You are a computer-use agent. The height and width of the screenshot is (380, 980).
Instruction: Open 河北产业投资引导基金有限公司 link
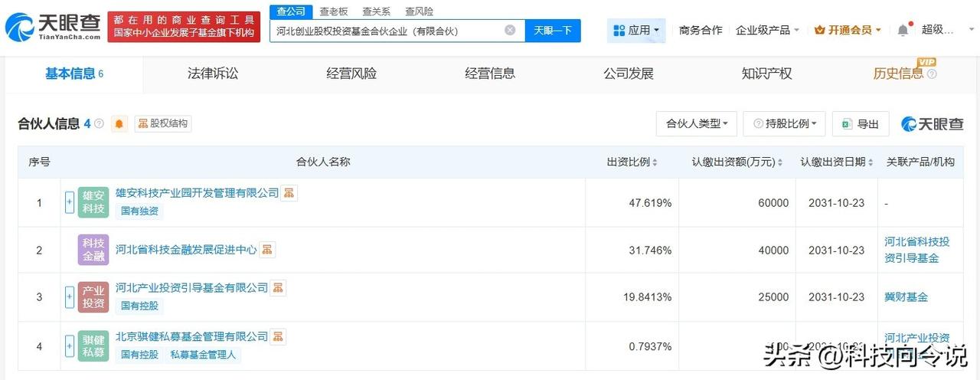191,287
